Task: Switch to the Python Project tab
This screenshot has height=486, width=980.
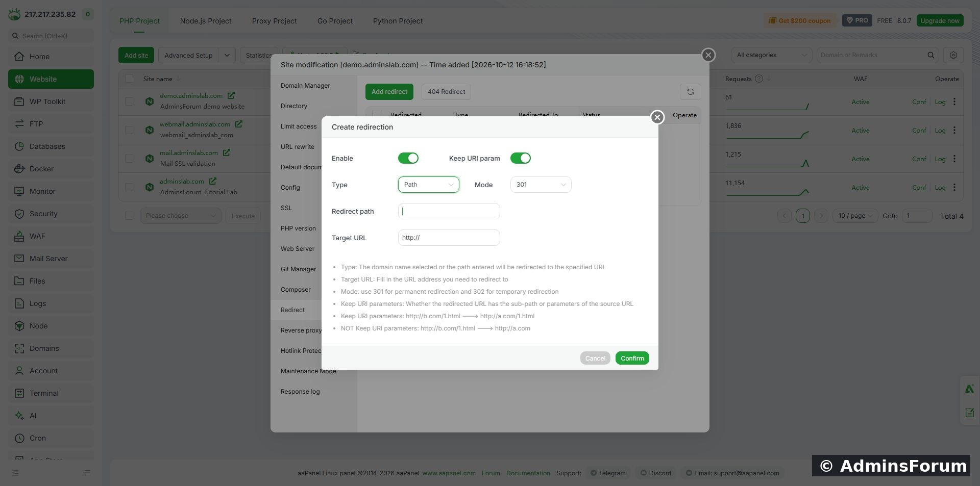Action: pos(398,21)
